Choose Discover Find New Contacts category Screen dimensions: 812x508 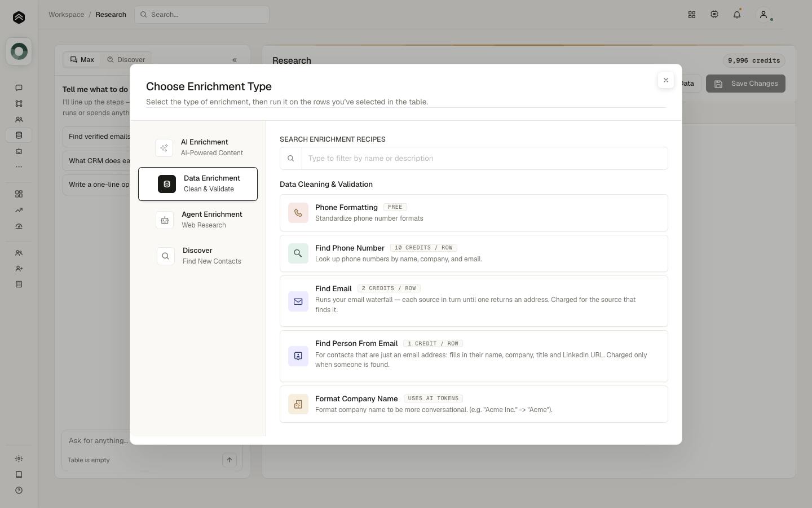point(198,256)
